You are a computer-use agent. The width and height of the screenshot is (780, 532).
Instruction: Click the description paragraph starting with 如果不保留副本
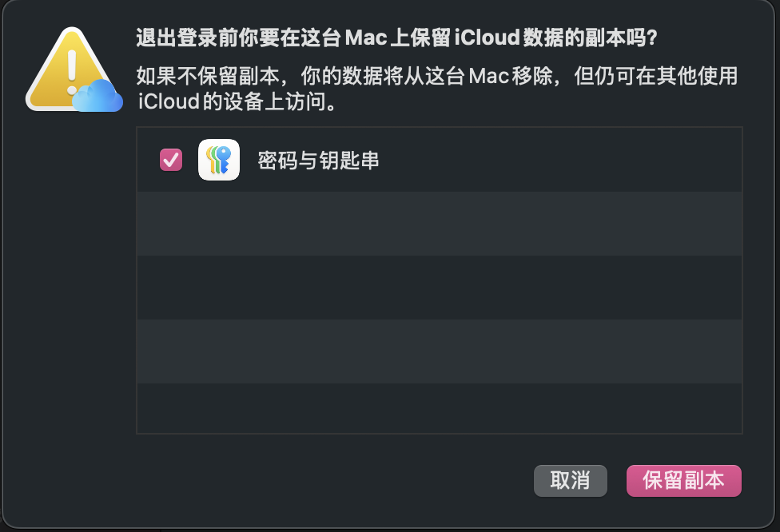tap(437, 89)
